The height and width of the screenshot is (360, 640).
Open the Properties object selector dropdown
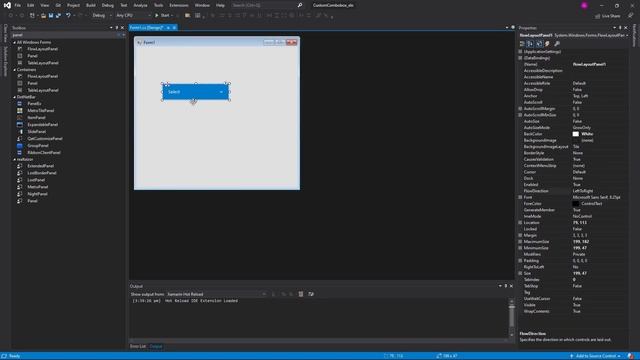tap(627, 36)
